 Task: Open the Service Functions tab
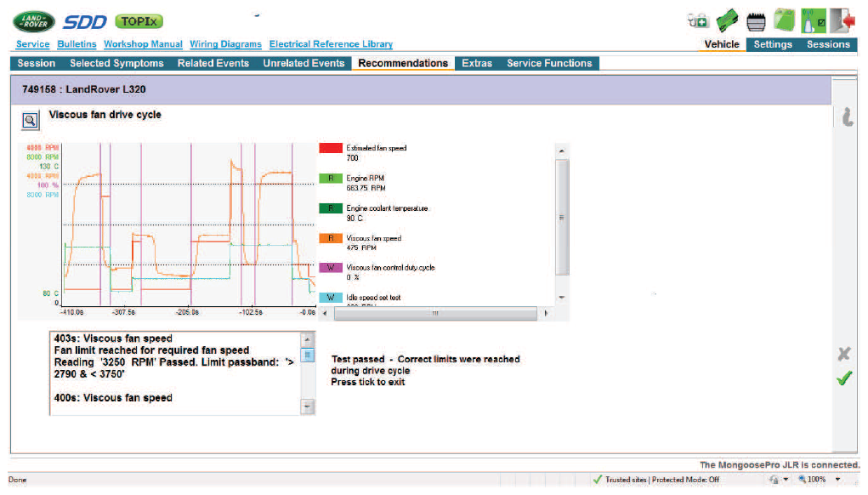pyautogui.click(x=549, y=63)
